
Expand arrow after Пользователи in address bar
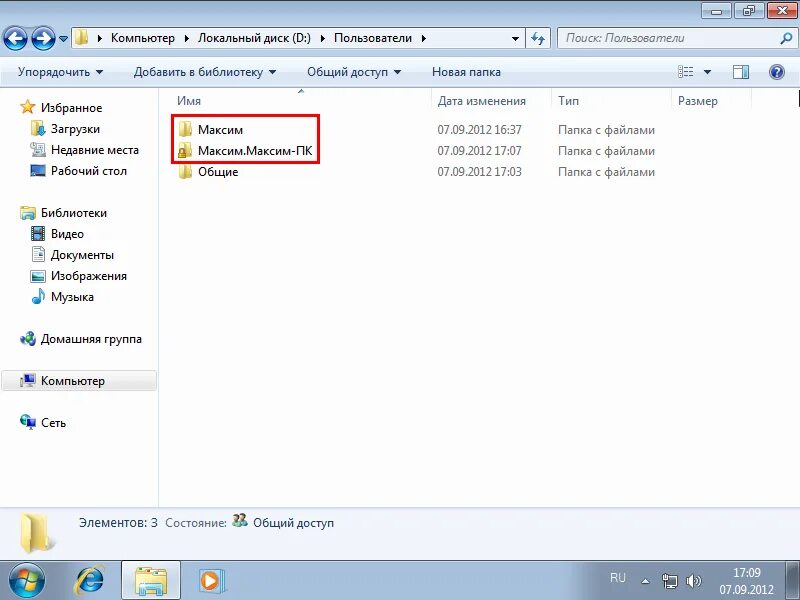423,38
